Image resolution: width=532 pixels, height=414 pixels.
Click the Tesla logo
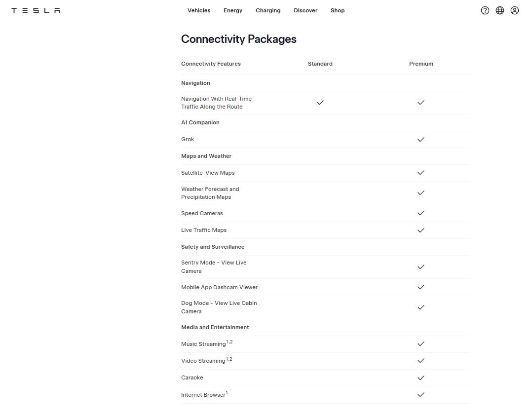click(x=35, y=10)
